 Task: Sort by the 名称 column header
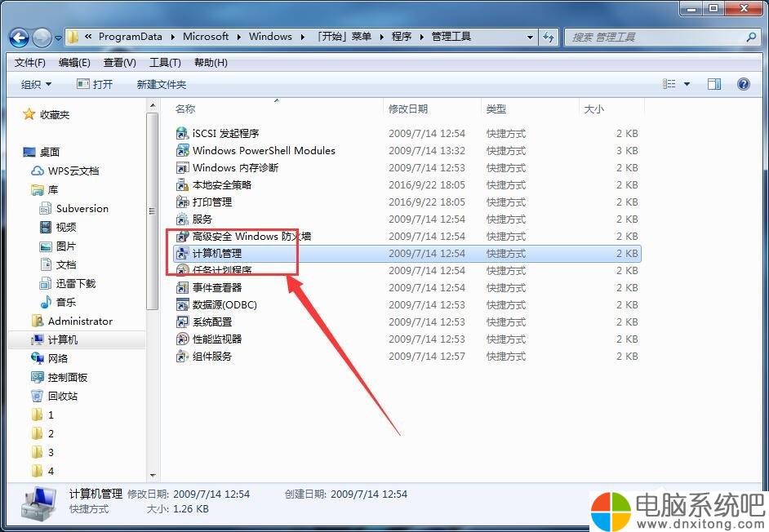click(x=185, y=109)
